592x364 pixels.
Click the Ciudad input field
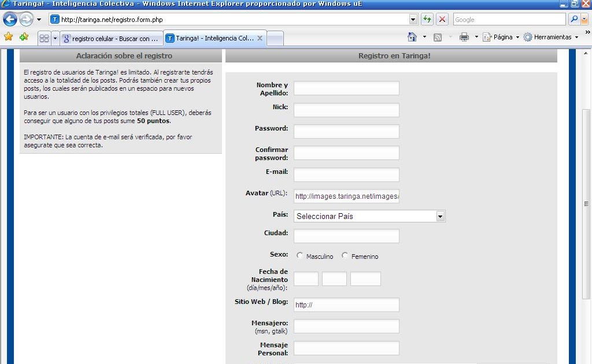coord(346,236)
